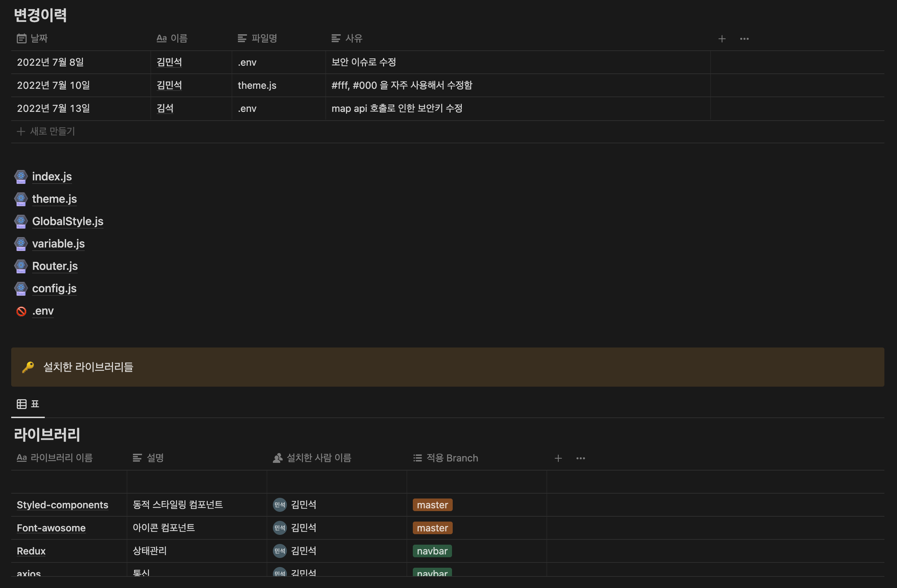Open the Router.js page link
The width and height of the screenshot is (897, 588).
pos(55,266)
